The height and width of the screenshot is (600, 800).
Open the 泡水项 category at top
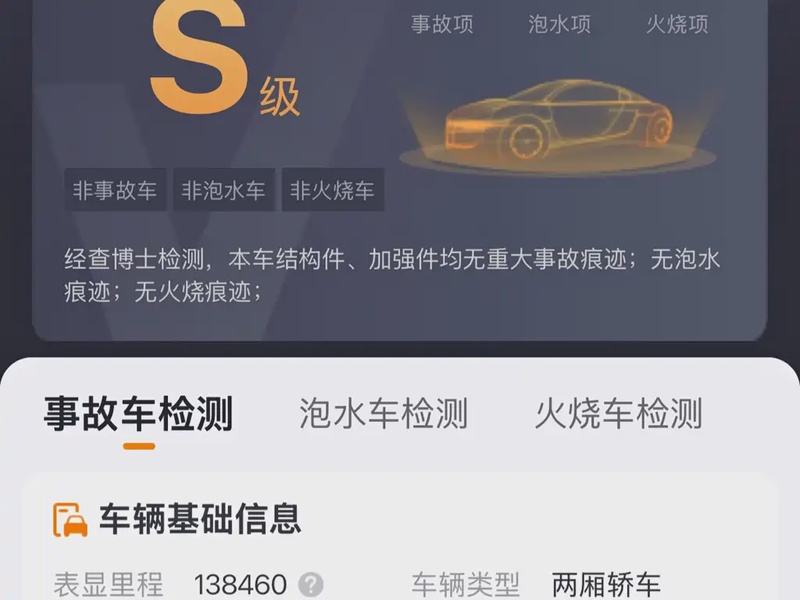click(560, 24)
